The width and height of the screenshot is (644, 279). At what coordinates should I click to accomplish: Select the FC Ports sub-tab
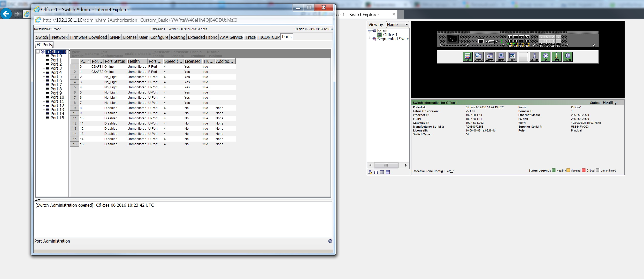pyautogui.click(x=44, y=45)
